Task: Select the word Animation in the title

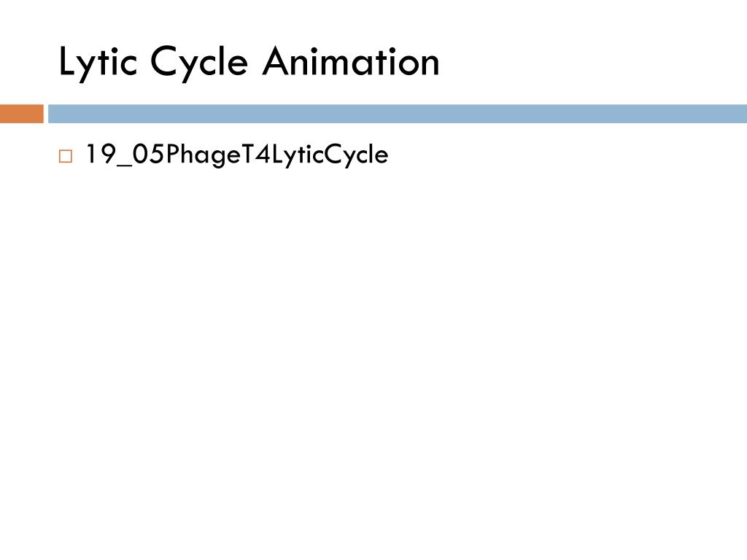Action: (x=351, y=61)
